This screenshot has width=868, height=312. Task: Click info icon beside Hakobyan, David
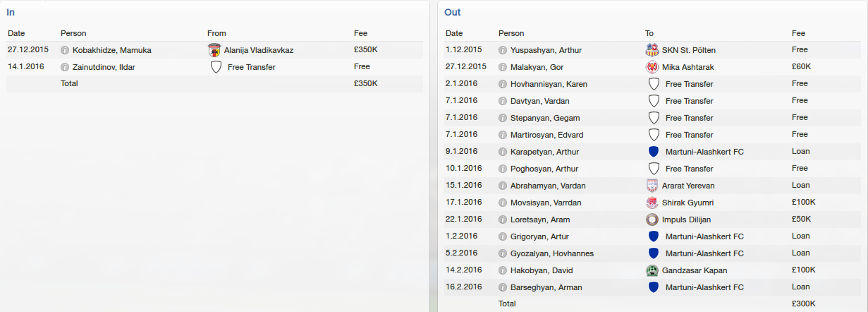pyautogui.click(x=503, y=270)
